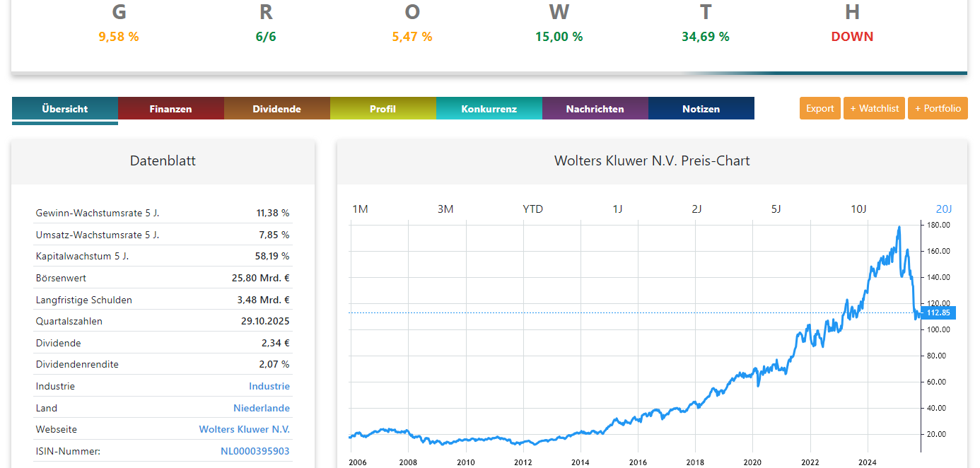Screen dimensions: 980x468
Task: Go to the Nachrichten tab
Action: 595,109
